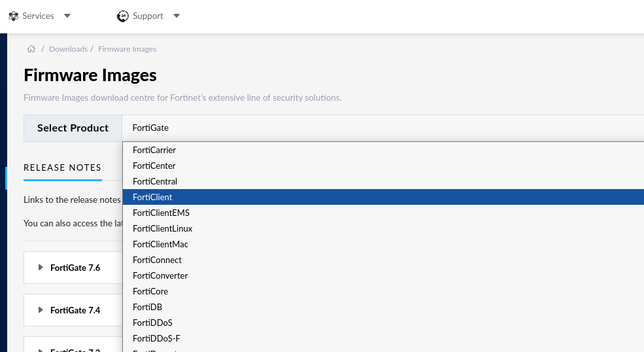The image size is (644, 352).
Task: Open the Support dropdown arrow
Action: click(177, 16)
